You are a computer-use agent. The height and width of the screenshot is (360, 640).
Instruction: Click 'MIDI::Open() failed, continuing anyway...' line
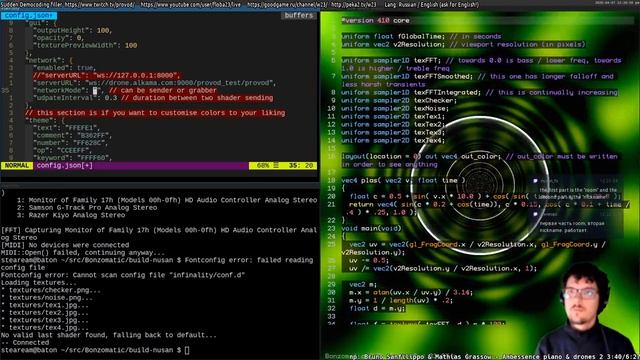(x=83, y=253)
